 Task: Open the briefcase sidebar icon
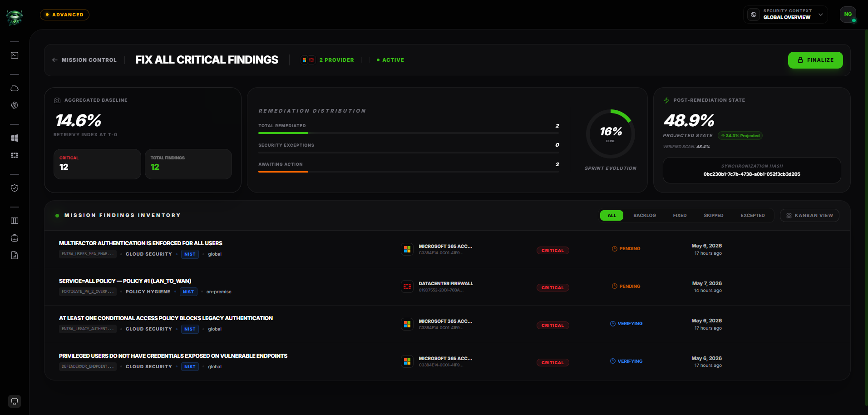[15, 238]
